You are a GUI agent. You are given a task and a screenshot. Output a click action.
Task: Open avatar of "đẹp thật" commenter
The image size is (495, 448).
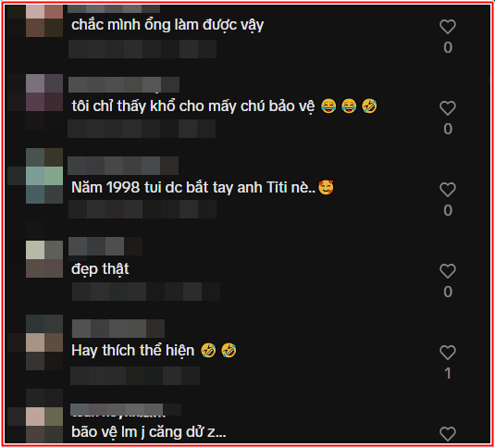click(44, 259)
